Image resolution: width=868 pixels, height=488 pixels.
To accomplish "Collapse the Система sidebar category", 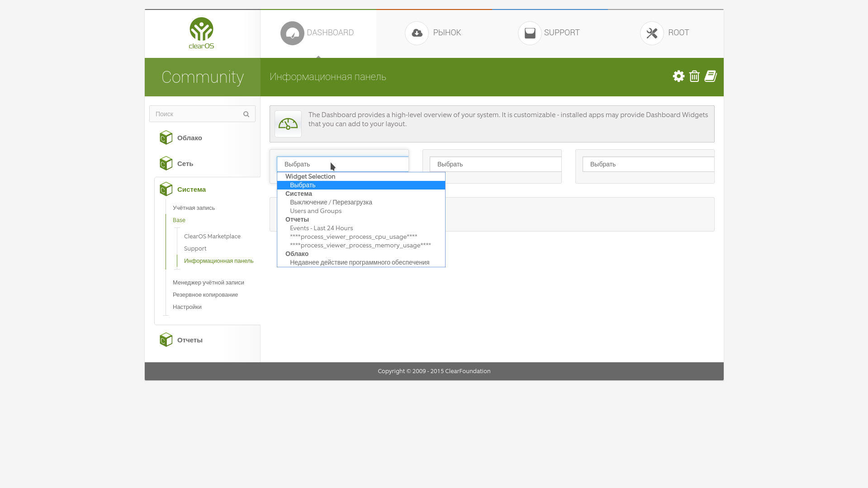I will click(191, 190).
